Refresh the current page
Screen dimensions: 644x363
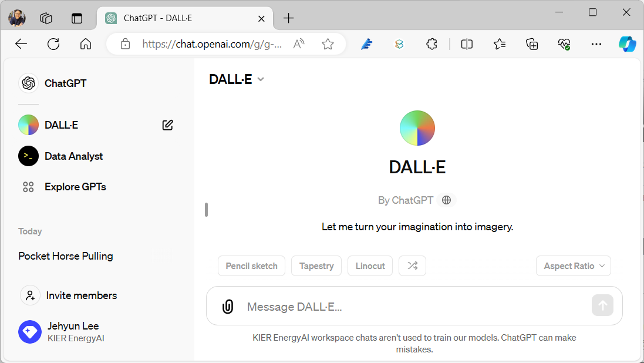point(53,44)
